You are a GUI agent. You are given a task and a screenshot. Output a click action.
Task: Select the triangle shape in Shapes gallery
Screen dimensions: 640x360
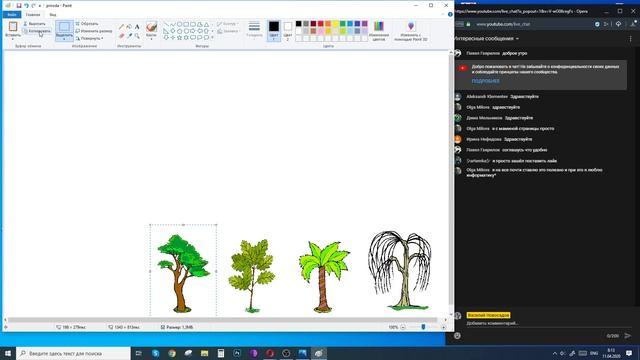[x=207, y=24]
